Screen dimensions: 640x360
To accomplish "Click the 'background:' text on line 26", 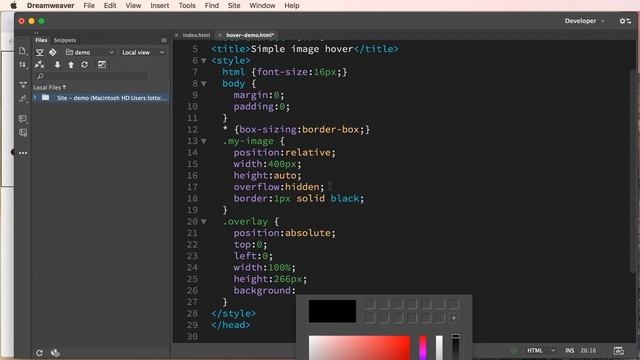I will tap(264, 291).
